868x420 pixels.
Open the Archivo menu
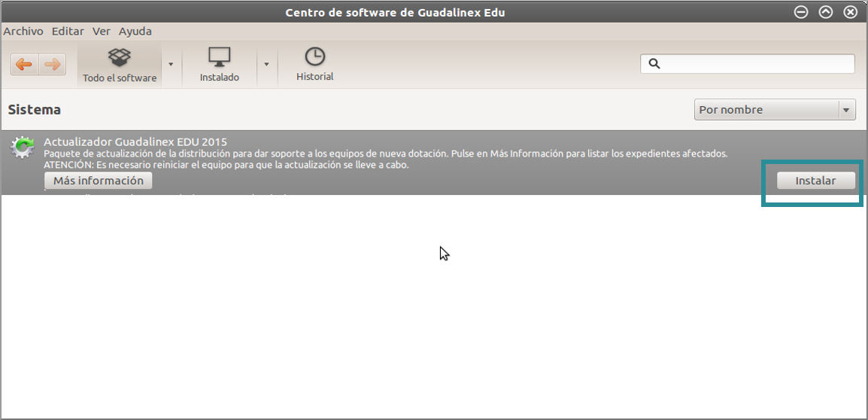pyautogui.click(x=23, y=32)
